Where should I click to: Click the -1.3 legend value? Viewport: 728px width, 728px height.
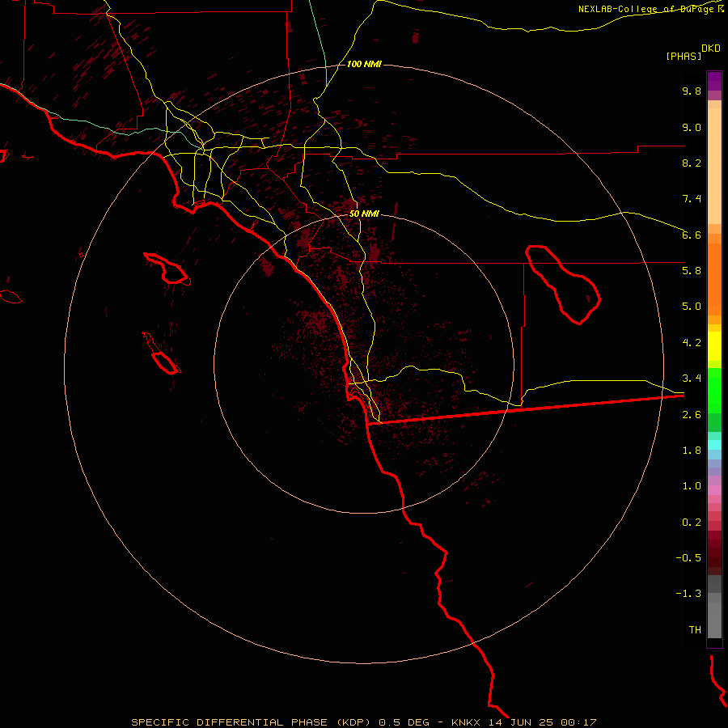688,594
